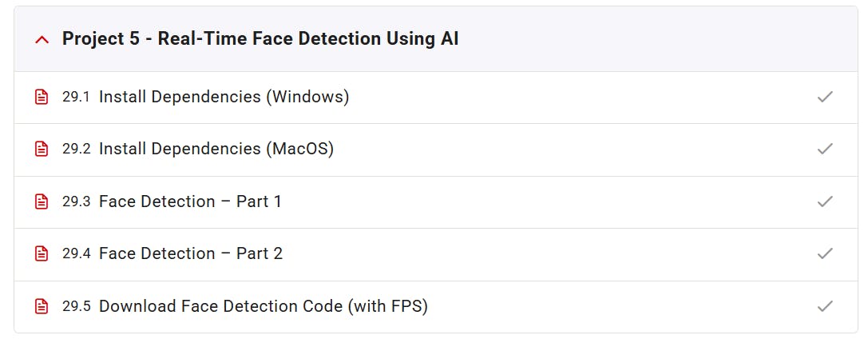Open Install Dependencies (Windows) lesson

coord(224,97)
